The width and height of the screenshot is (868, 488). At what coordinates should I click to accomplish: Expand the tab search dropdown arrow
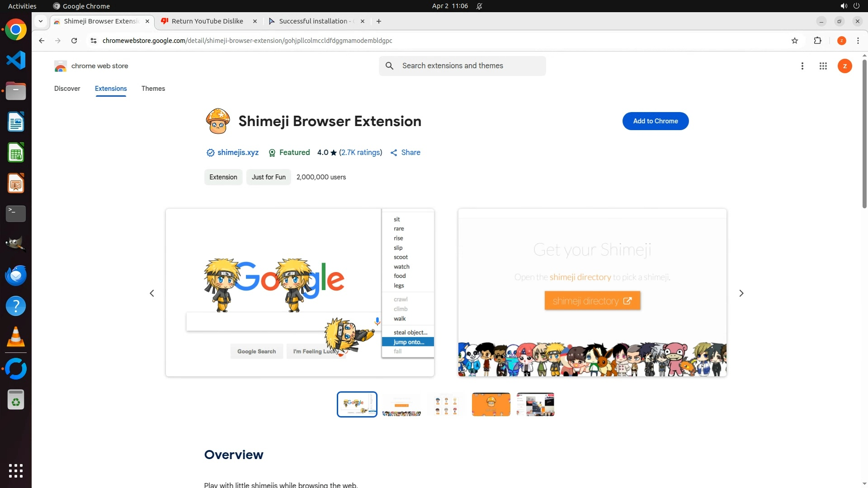pos(41,21)
